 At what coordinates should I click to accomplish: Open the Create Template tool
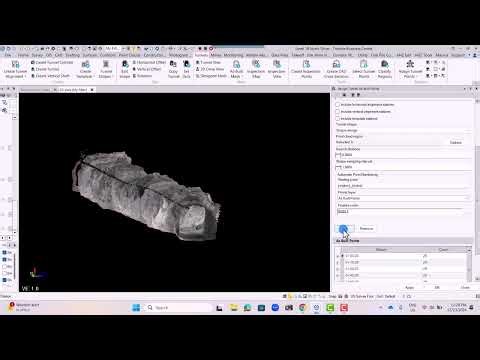click(x=85, y=69)
